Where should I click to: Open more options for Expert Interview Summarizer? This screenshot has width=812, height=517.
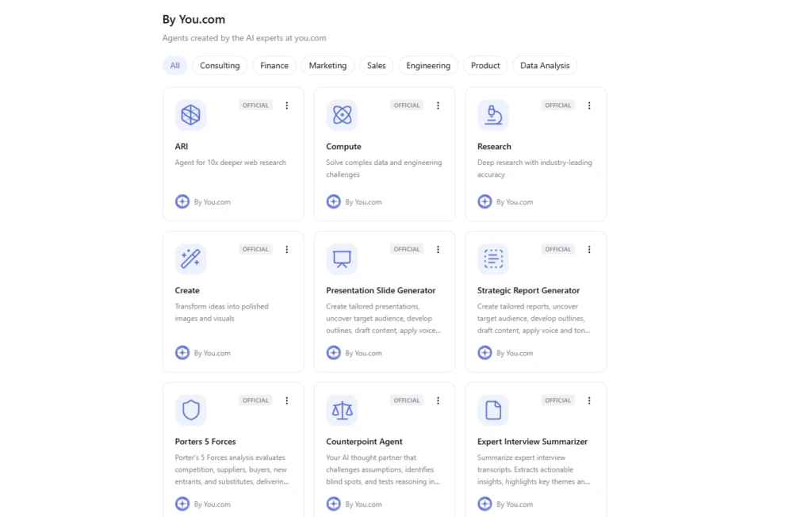(589, 401)
